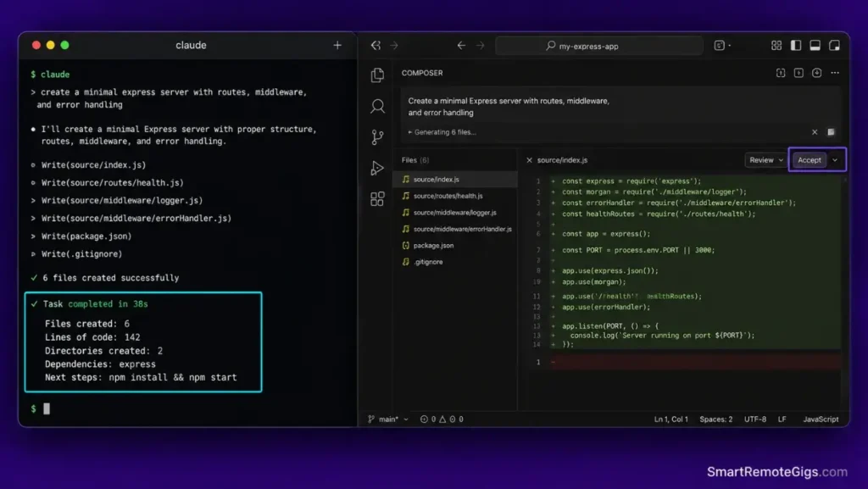The width and height of the screenshot is (868, 489).
Task: Open the Review dropdown
Action: (765, 160)
